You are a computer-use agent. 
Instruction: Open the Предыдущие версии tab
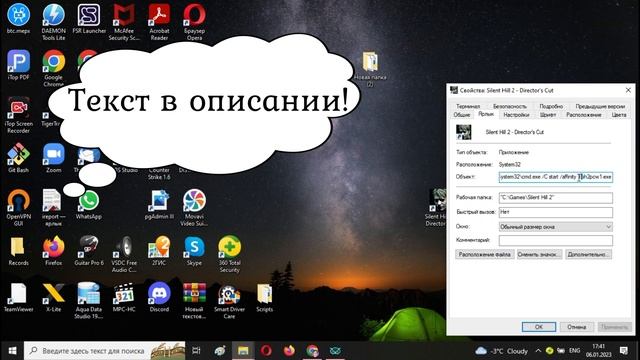600,106
